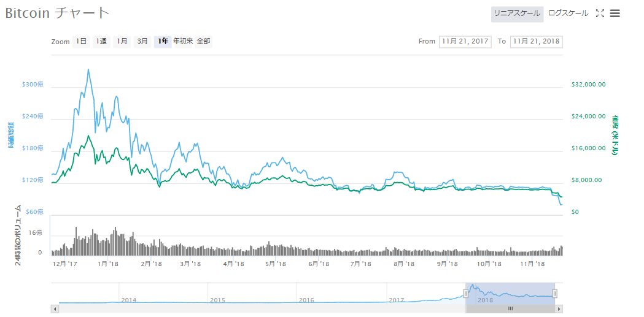Click the fullscreen expand icon

click(600, 13)
